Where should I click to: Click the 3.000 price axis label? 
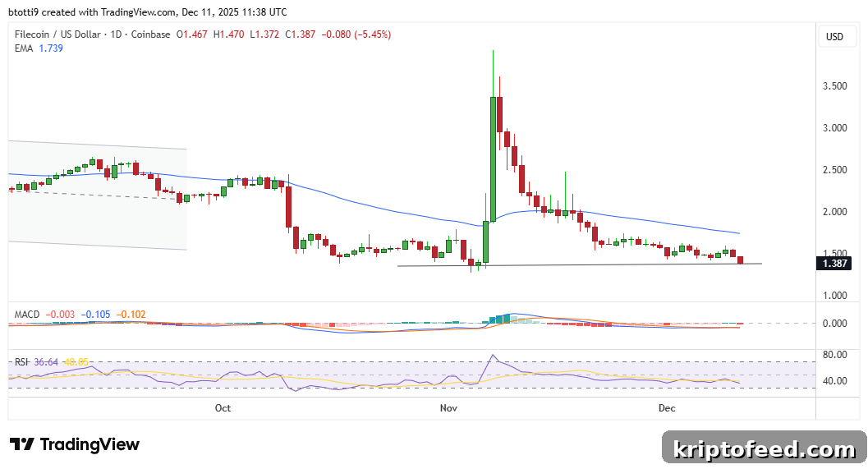coord(835,128)
